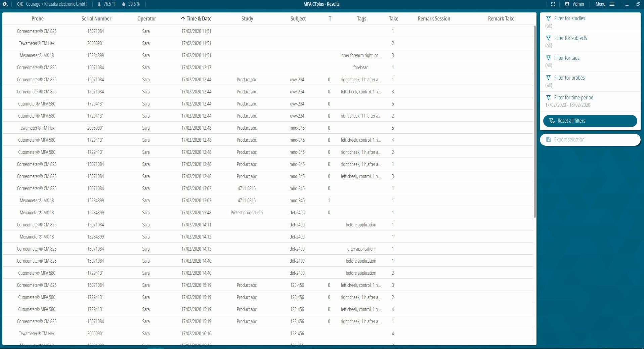Viewport: 644px width, 349px height.
Task: Click Remark Session column header
Action: pyautogui.click(x=434, y=18)
